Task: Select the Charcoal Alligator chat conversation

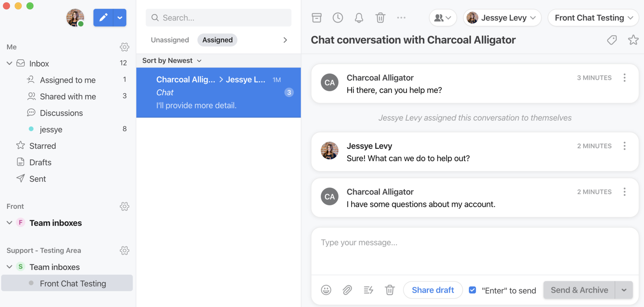Action: (219, 93)
